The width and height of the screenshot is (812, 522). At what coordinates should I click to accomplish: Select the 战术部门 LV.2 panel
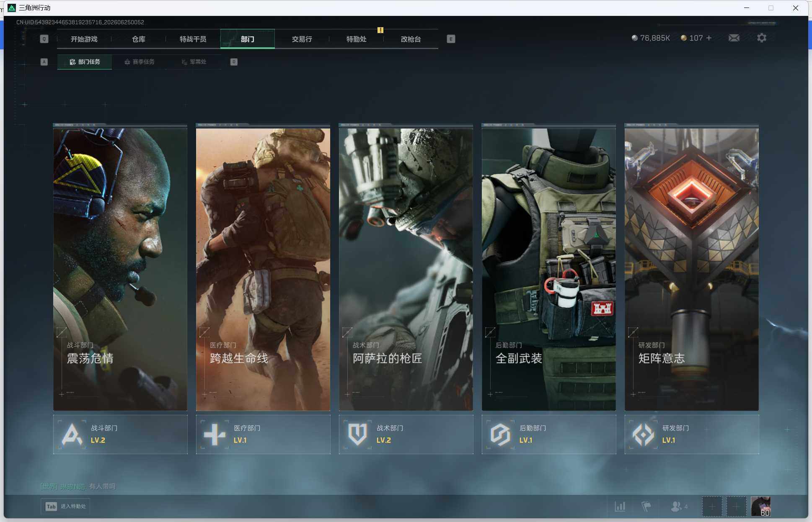[x=406, y=435]
